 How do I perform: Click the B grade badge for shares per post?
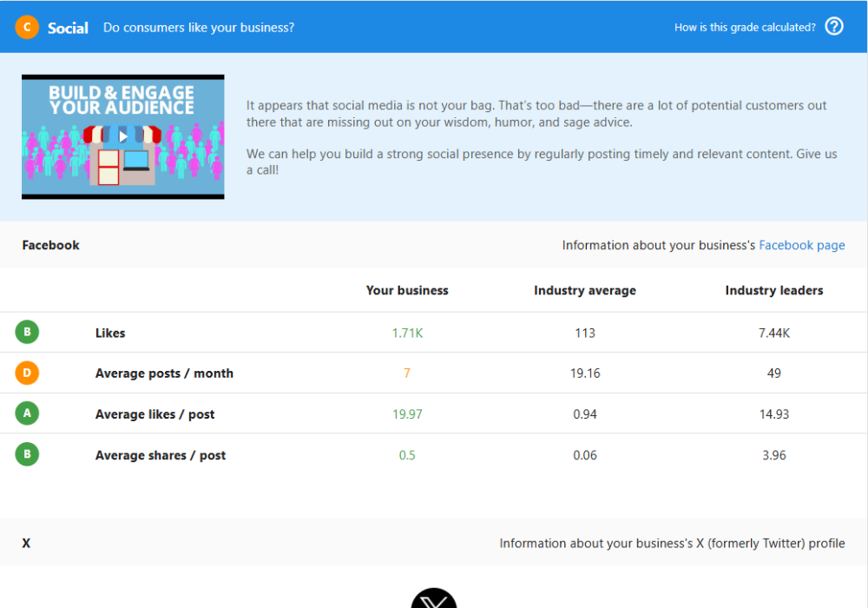click(x=27, y=454)
